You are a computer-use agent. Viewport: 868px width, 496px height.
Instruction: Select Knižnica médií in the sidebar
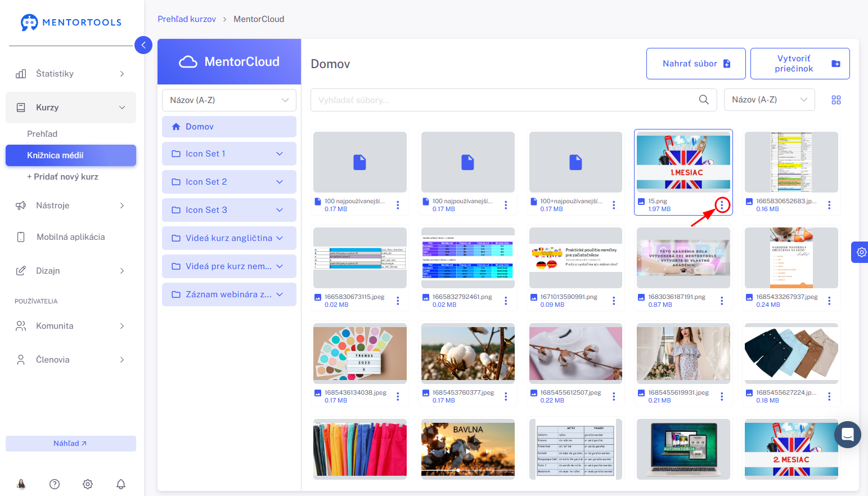click(x=71, y=155)
